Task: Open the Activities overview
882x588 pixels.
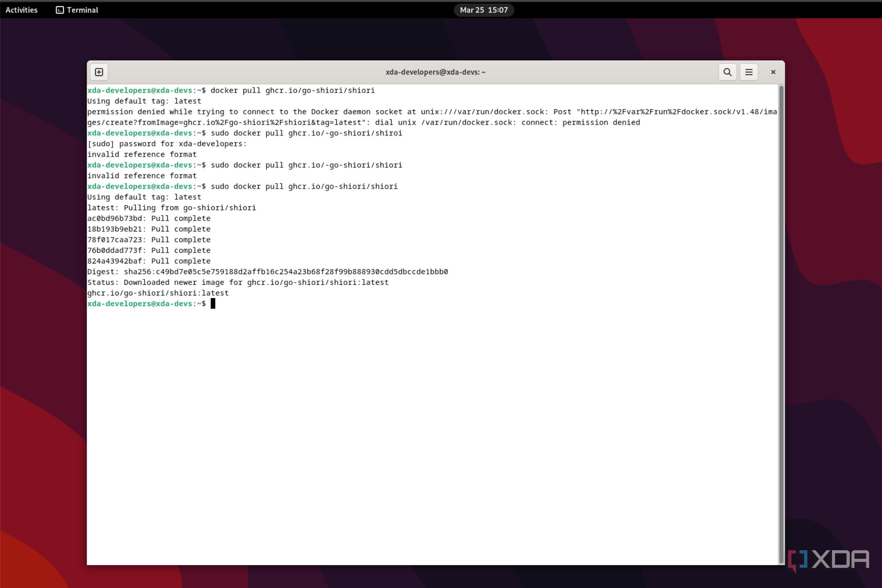Action: tap(21, 10)
